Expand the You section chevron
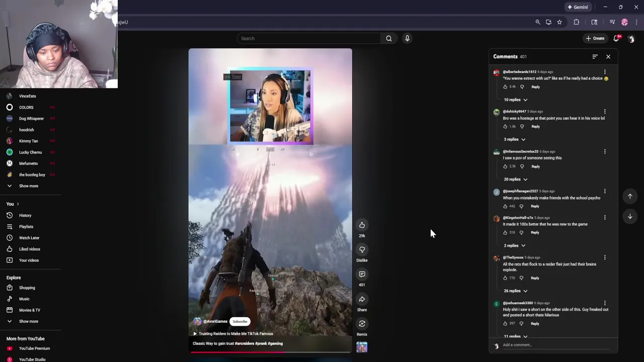Screen dimensions: 644x362 click(x=18, y=204)
